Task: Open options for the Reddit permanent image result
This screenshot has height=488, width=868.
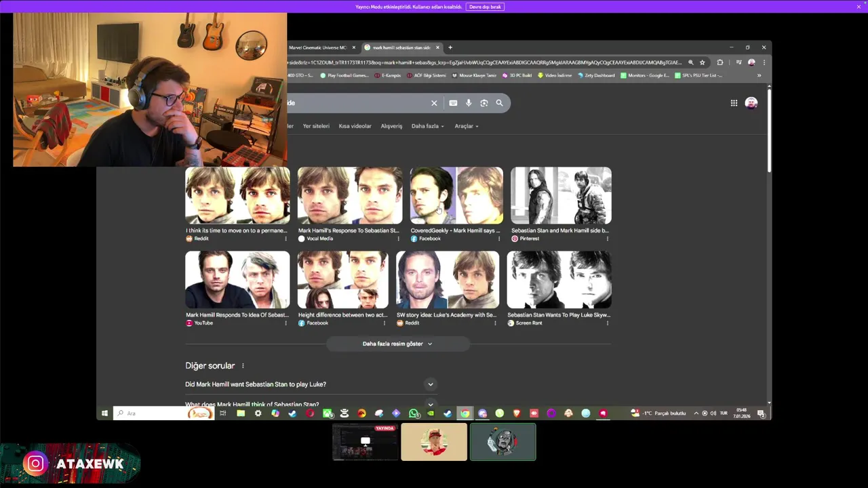Action: [285, 239]
